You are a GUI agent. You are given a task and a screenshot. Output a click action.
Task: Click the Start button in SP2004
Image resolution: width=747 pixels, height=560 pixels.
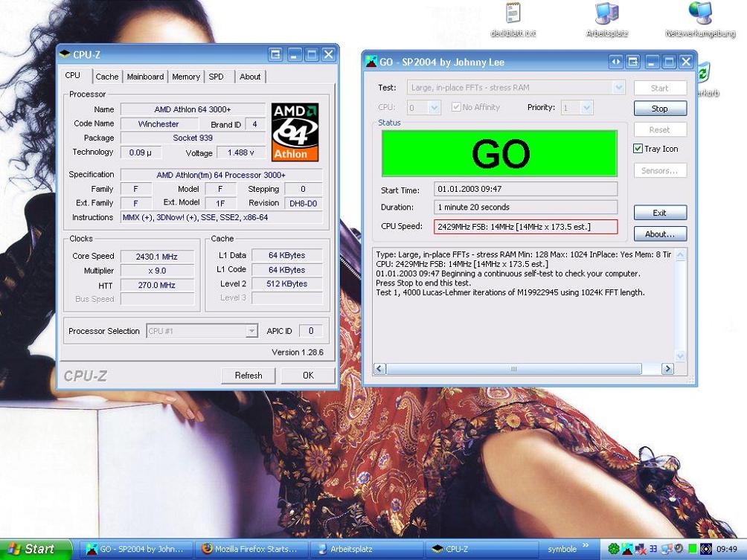pyautogui.click(x=660, y=88)
